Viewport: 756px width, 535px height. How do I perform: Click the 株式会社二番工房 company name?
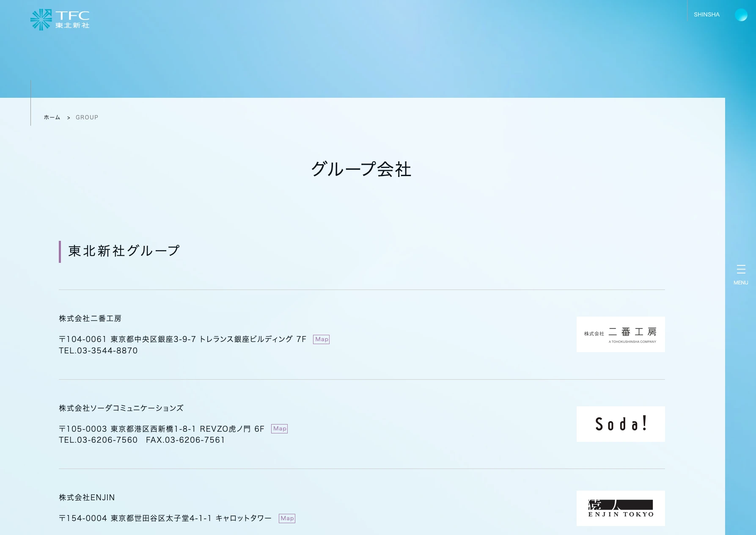pyautogui.click(x=90, y=318)
